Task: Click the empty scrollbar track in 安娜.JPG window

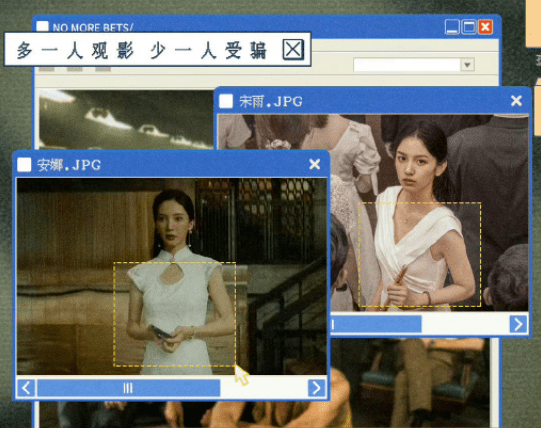Action: click(x=264, y=388)
